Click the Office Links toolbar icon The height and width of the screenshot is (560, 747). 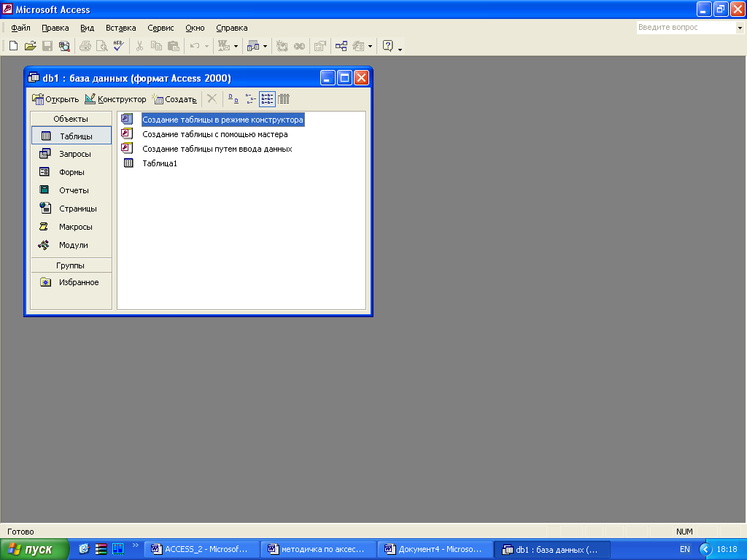click(223, 46)
